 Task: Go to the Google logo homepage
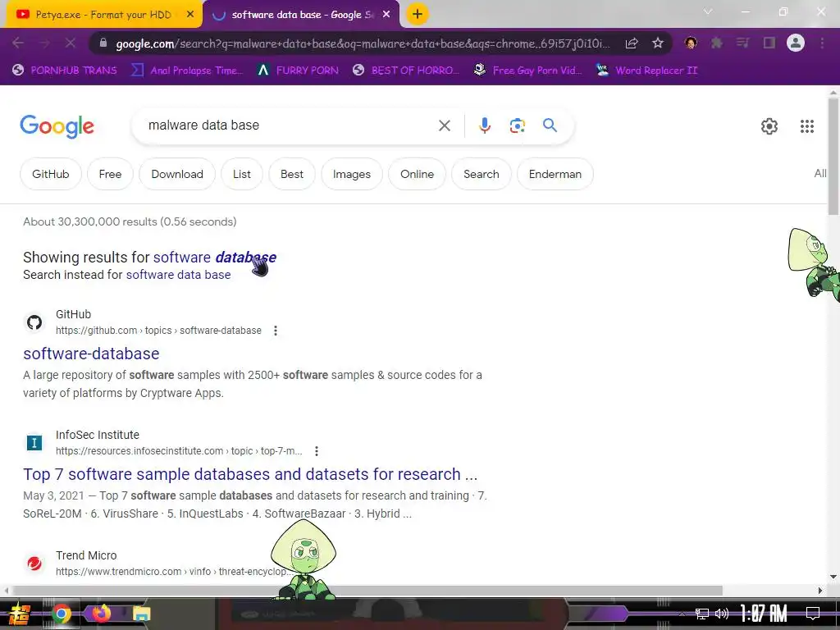57,126
